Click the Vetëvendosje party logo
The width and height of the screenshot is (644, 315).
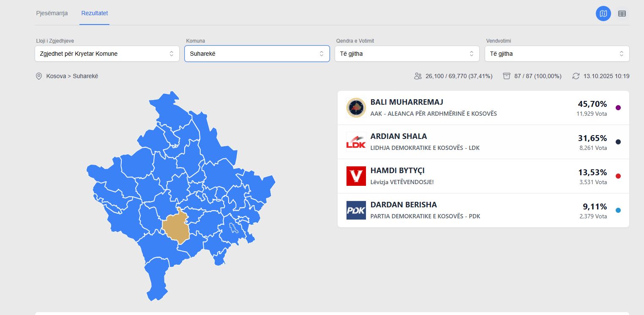coord(356,176)
